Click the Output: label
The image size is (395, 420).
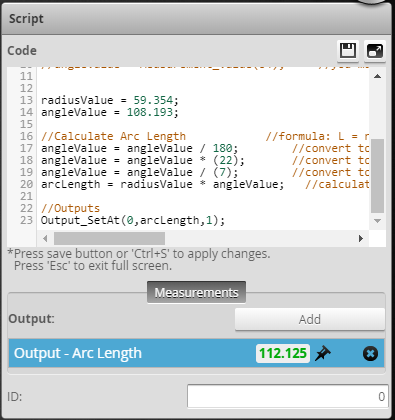31,319
